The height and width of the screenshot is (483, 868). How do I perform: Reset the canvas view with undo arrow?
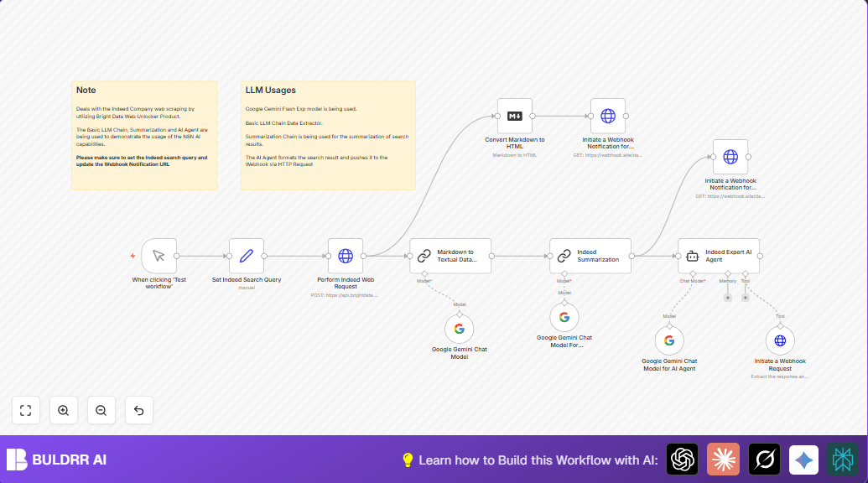click(x=139, y=411)
